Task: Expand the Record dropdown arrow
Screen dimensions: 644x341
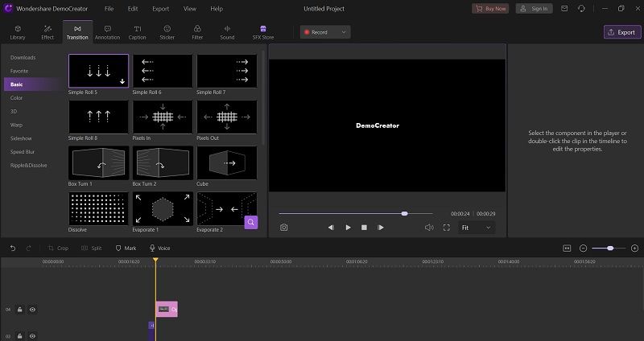Action: click(x=344, y=32)
